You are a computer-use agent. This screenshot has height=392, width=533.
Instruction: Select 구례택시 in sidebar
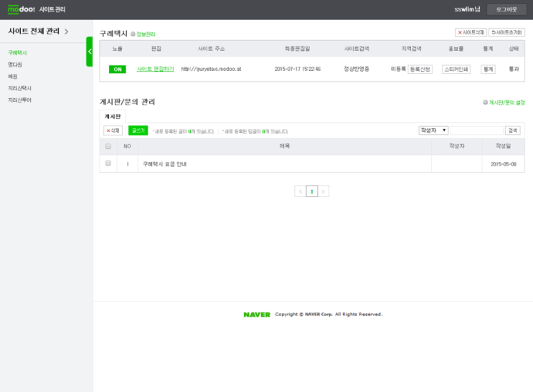[x=17, y=52]
